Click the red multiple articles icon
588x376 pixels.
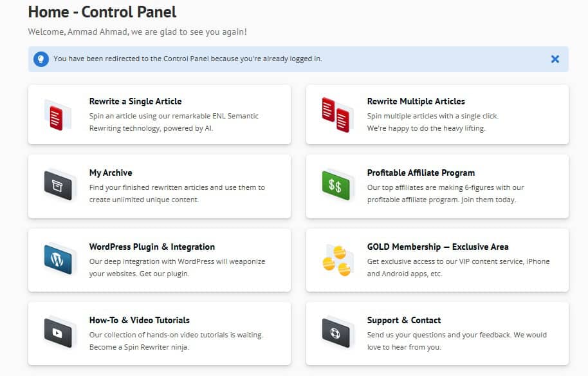[x=335, y=115]
